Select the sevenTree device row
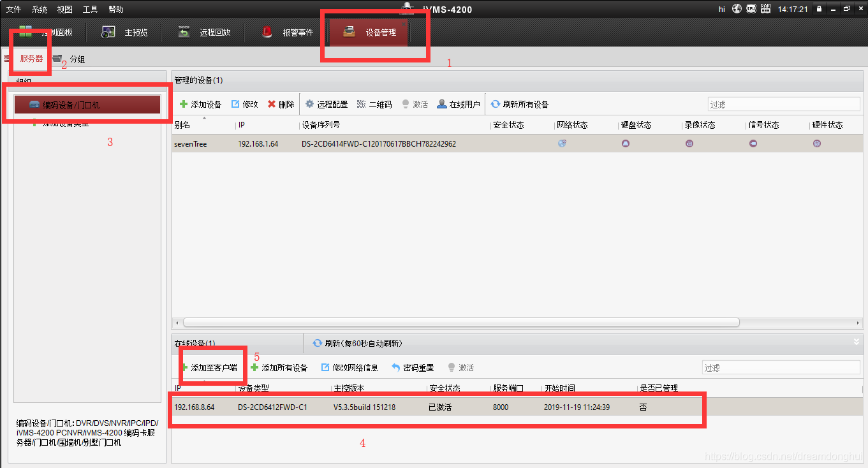The height and width of the screenshot is (468, 868). [x=517, y=143]
